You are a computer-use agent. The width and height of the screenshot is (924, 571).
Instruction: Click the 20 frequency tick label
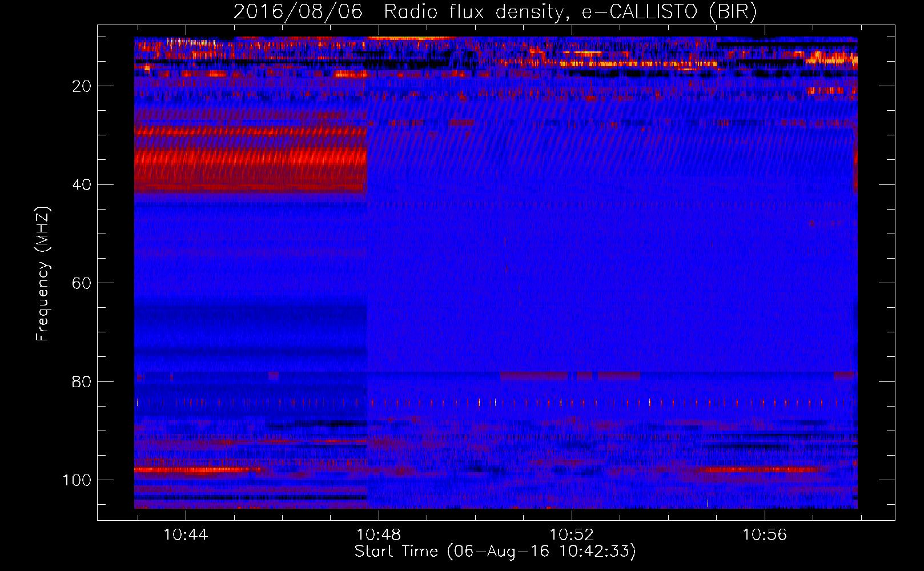tap(82, 86)
